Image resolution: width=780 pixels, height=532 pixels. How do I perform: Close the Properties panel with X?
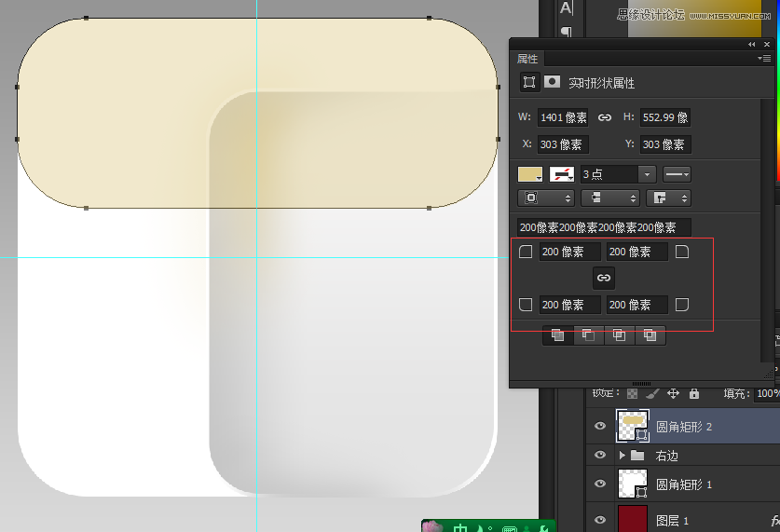click(767, 44)
